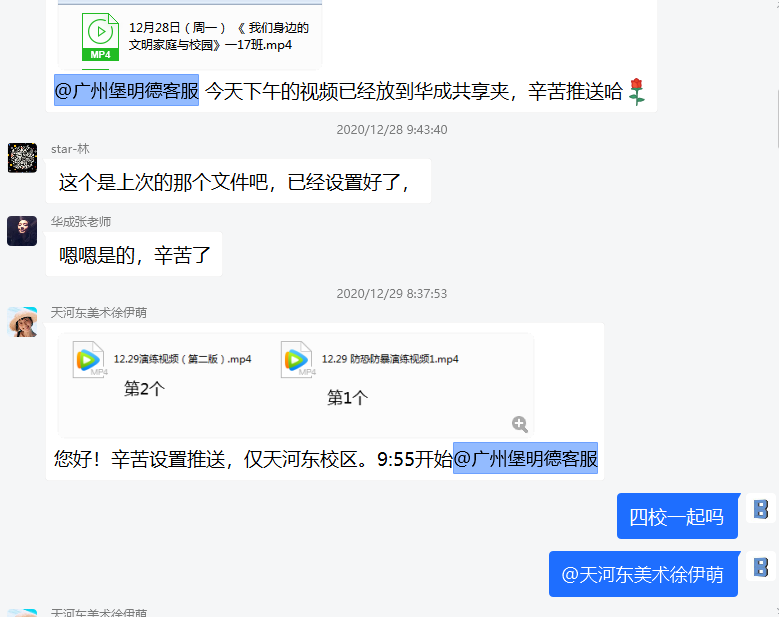Click own avatar beside 四校一起吗 message
The height and width of the screenshot is (617, 779).
click(x=761, y=509)
